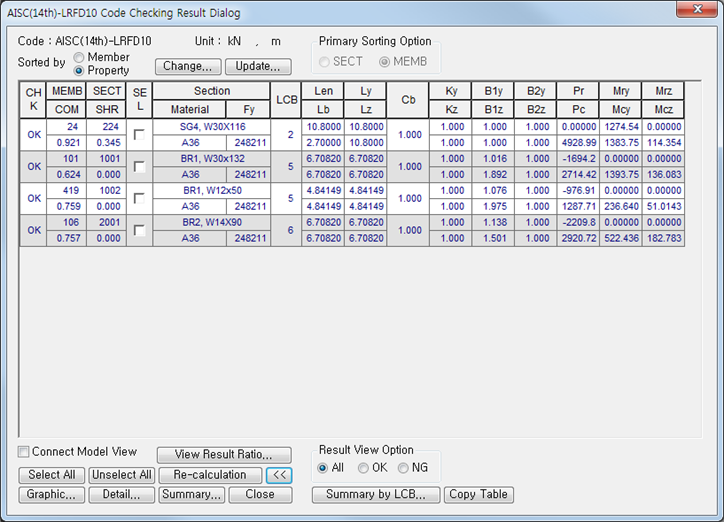Screen dimensions: 724x522
Task: Click the Lb value 2.70000
Action: [323, 143]
